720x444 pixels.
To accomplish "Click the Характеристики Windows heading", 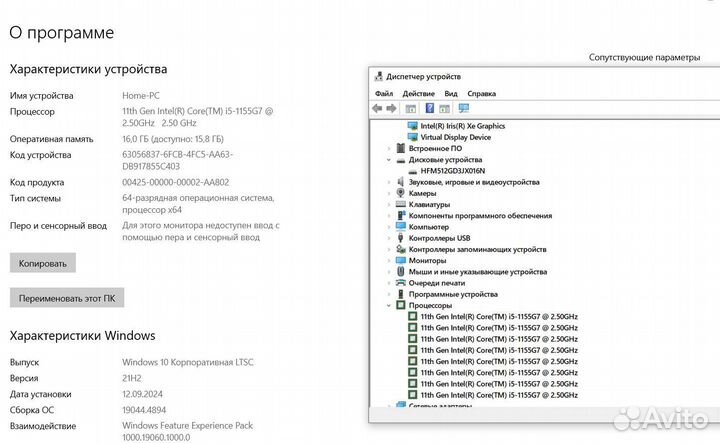I will (x=83, y=335).
